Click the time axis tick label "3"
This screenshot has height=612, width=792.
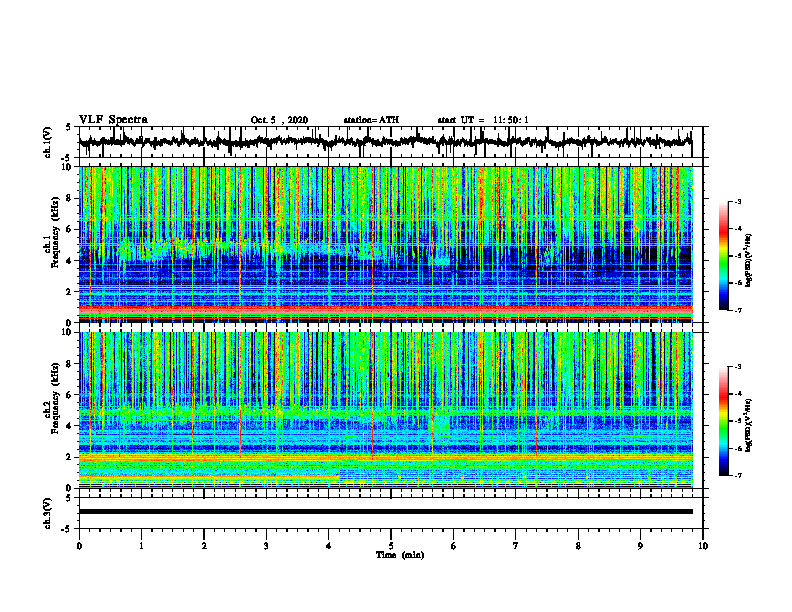(266, 546)
